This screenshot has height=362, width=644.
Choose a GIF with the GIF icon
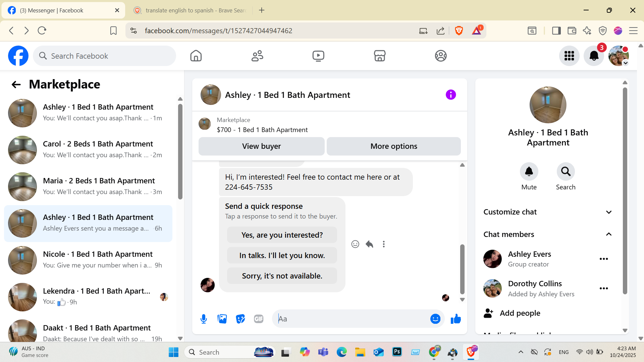tap(259, 319)
